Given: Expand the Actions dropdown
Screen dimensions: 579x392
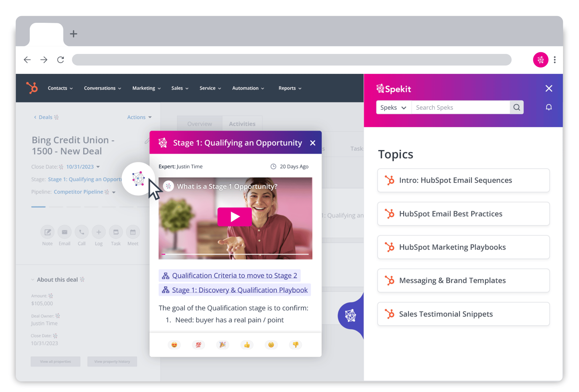Looking at the screenshot, I should [x=140, y=117].
